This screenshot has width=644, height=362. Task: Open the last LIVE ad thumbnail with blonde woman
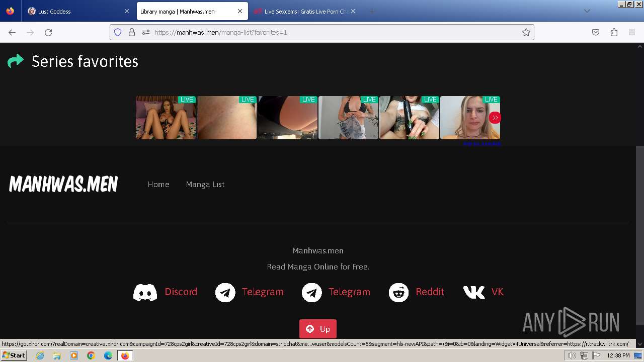470,118
